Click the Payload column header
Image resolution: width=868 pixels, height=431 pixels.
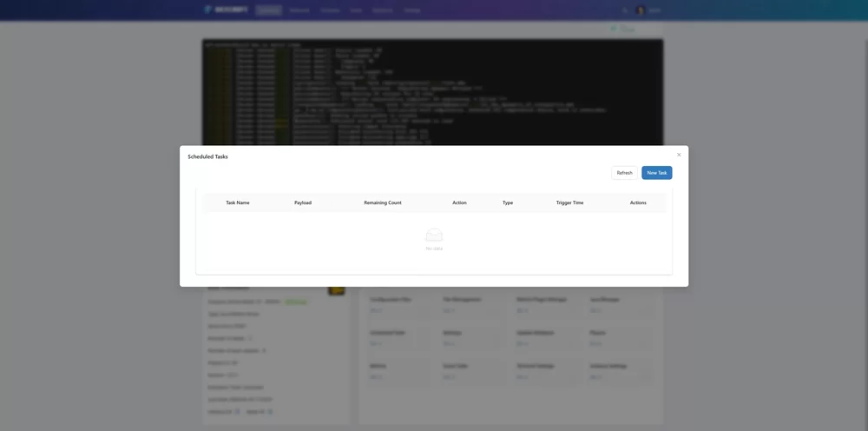[x=303, y=202]
